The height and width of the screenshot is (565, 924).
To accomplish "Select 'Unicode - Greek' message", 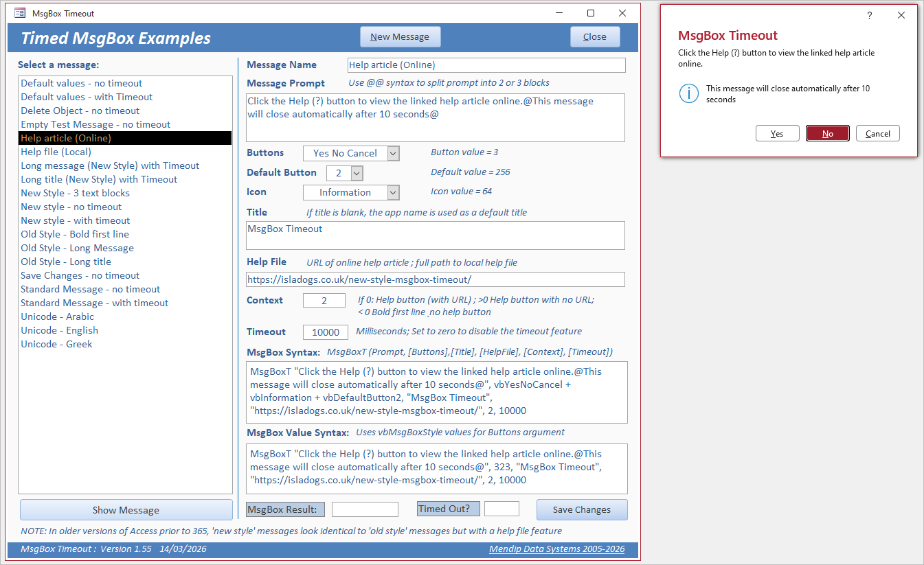I will pyautogui.click(x=125, y=344).
